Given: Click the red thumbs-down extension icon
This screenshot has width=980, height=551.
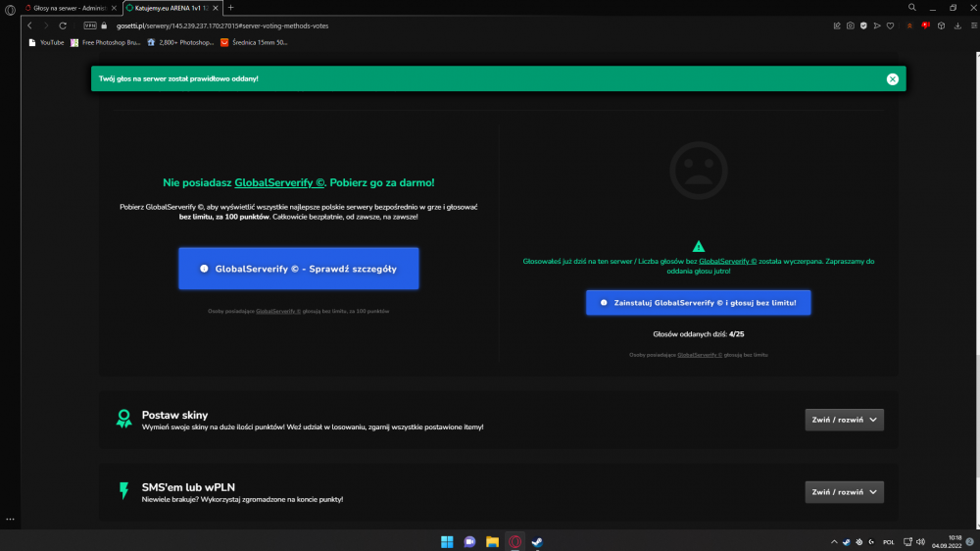Looking at the screenshot, I should pyautogui.click(x=926, y=25).
